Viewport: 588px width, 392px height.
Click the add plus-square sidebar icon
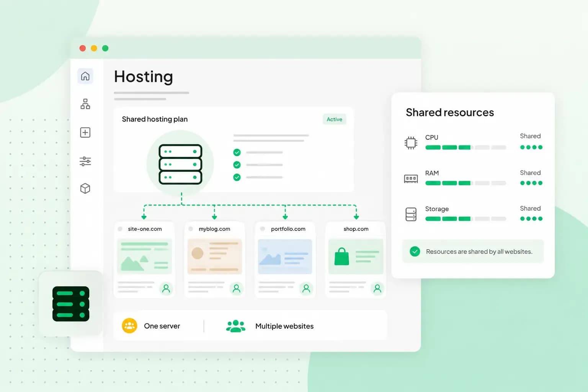tap(85, 132)
